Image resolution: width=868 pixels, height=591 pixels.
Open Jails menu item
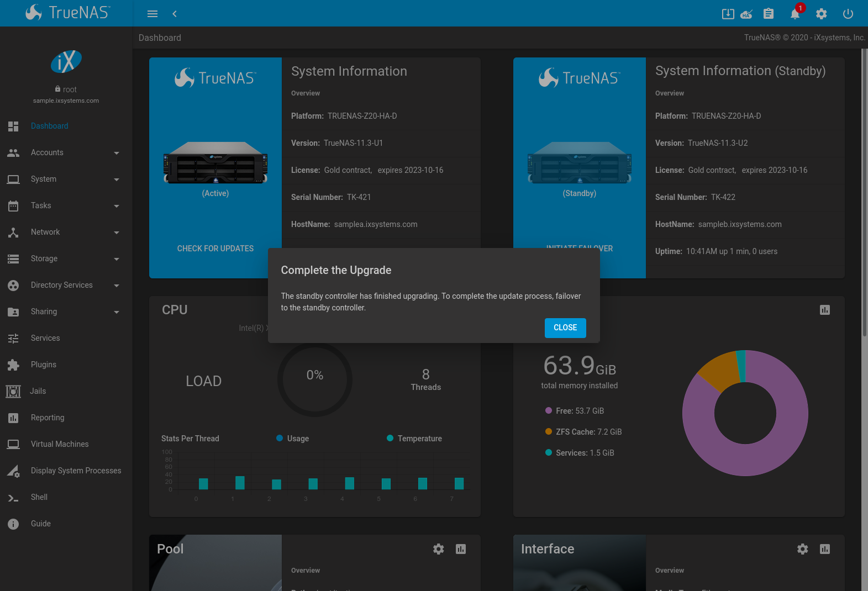click(66, 391)
